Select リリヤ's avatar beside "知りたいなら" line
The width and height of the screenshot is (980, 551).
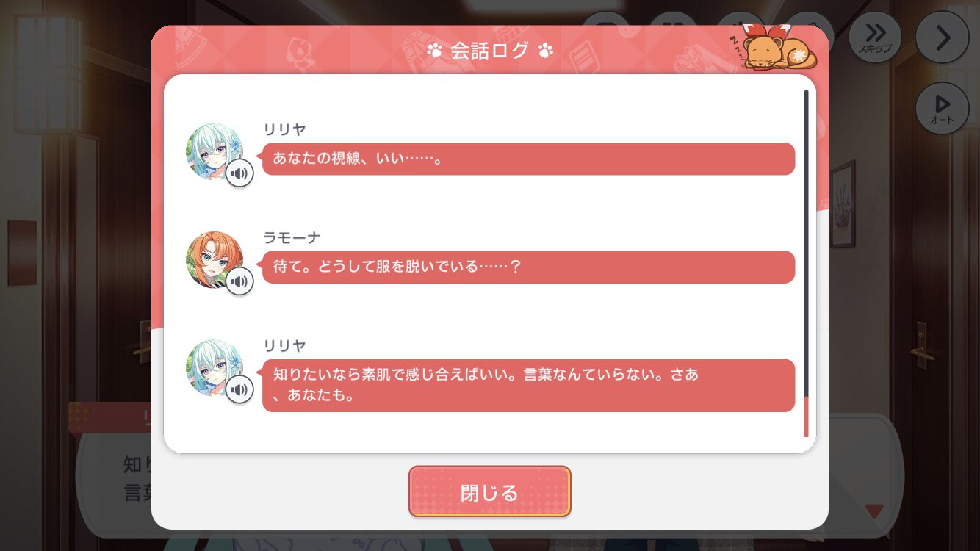click(214, 368)
